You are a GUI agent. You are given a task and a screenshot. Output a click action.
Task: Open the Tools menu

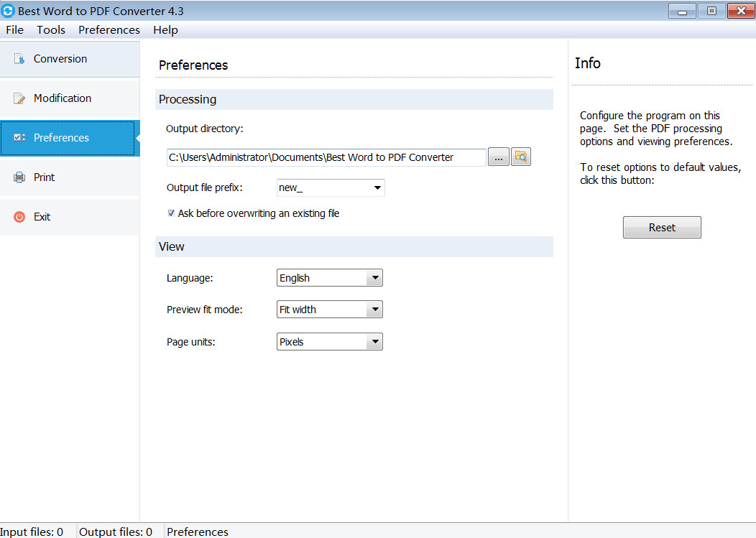coord(51,30)
